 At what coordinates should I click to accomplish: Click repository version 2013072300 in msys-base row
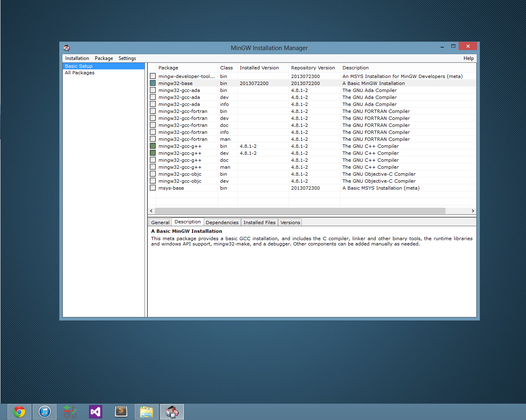(305, 188)
